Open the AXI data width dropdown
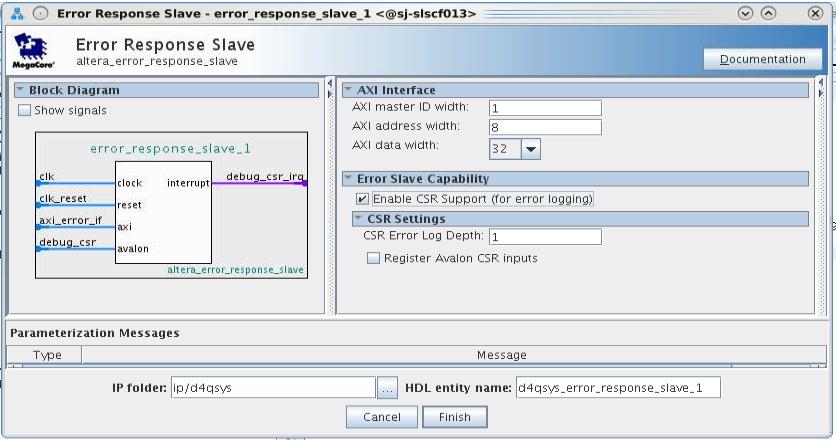 [x=530, y=149]
